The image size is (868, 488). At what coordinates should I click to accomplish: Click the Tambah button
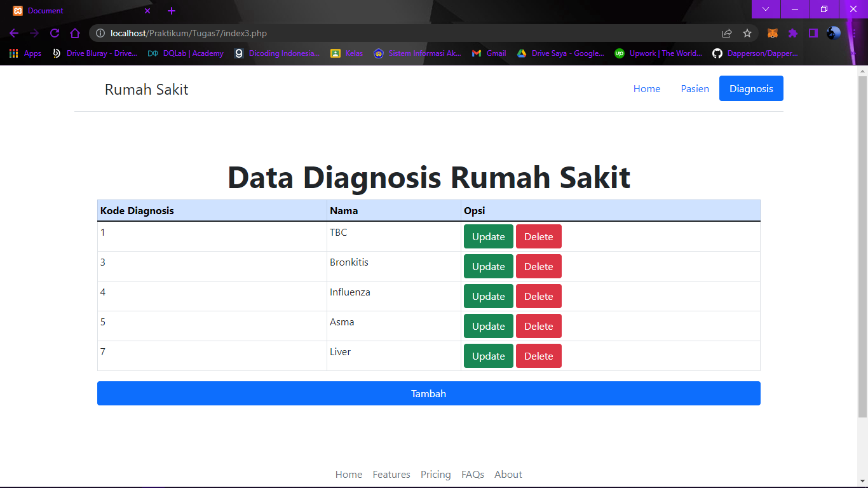click(x=428, y=393)
